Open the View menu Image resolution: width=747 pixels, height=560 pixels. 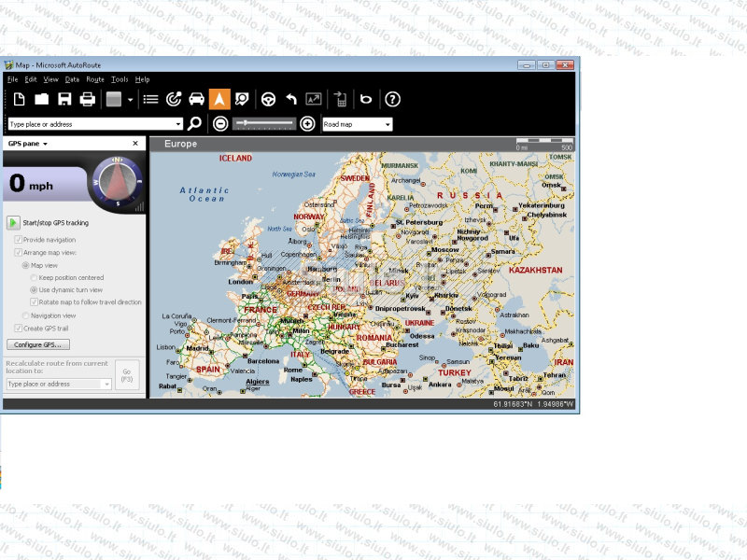[x=50, y=79]
